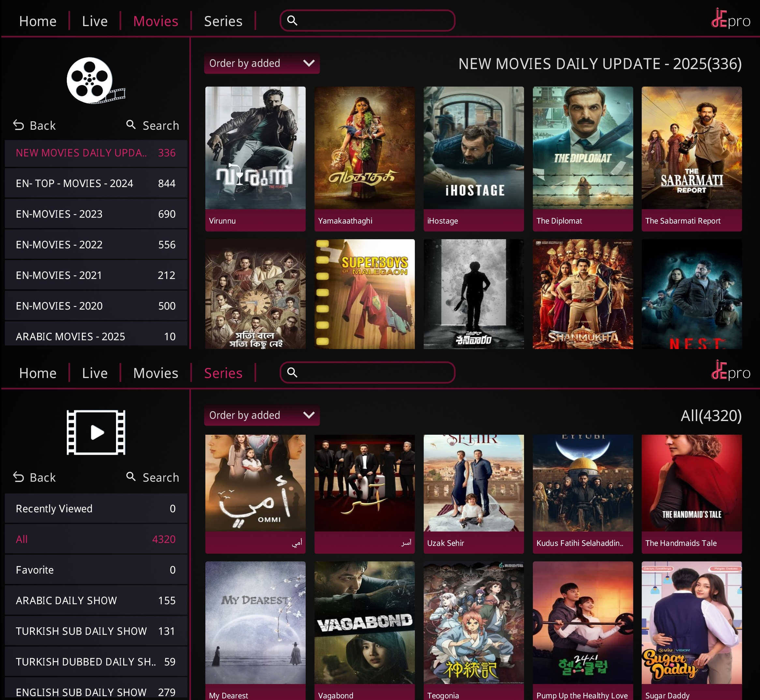The image size is (760, 700).
Task: Open the OMMI series poster
Action: click(x=256, y=494)
